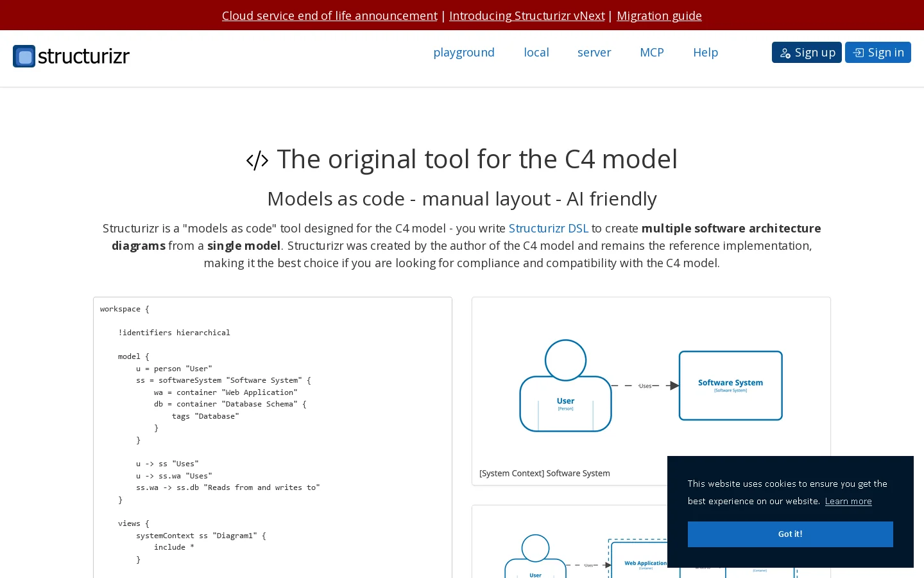
Task: Click the 'u = person "User"' code line
Action: click(174, 369)
